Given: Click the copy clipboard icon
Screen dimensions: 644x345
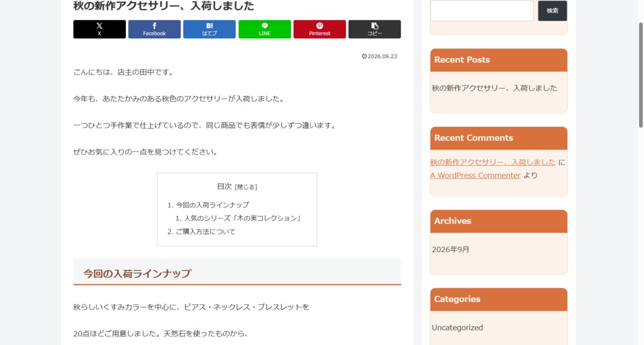Looking at the screenshot, I should pyautogui.click(x=375, y=26).
